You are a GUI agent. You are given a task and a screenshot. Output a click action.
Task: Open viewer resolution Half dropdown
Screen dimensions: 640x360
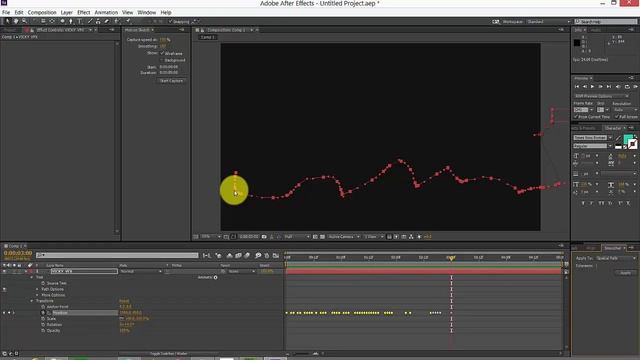pyautogui.click(x=296, y=237)
